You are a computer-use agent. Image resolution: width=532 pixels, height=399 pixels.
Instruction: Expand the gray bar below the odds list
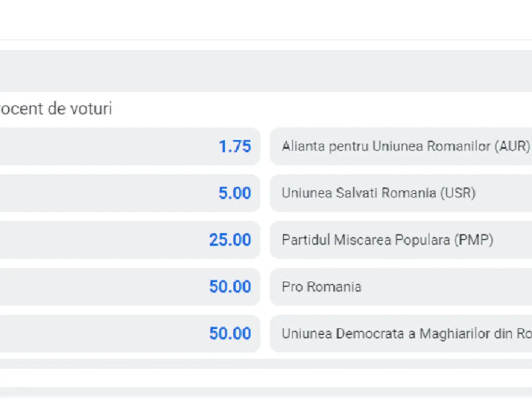pos(266,364)
